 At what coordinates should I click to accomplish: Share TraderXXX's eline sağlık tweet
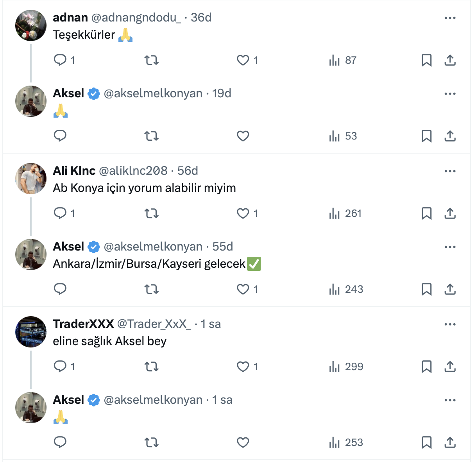pyautogui.click(x=450, y=367)
